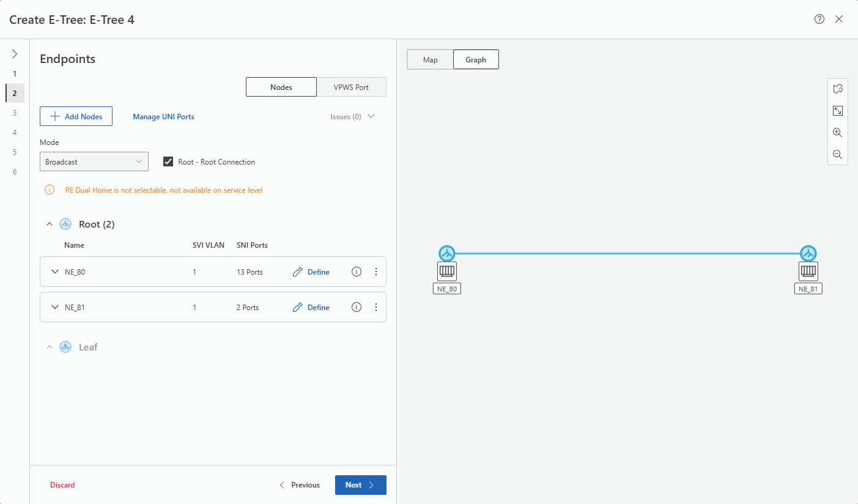Select the Graph tab
The width and height of the screenshot is (858, 504).
[x=475, y=59]
